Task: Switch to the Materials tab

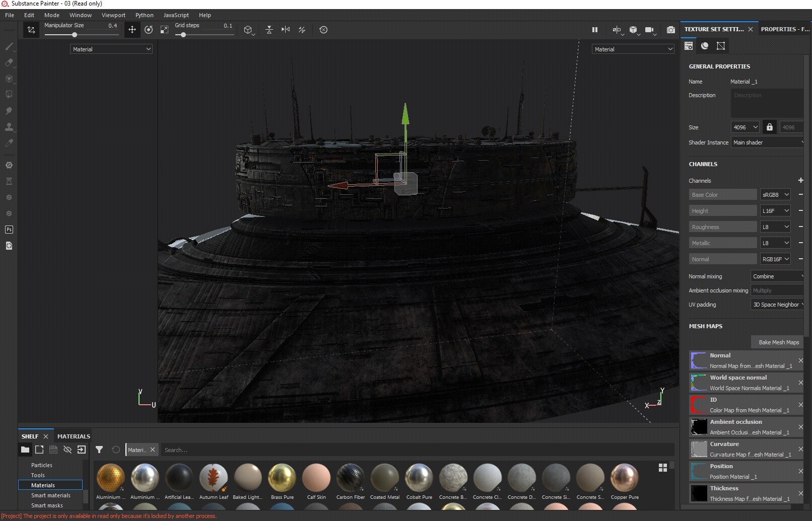Action: point(74,436)
